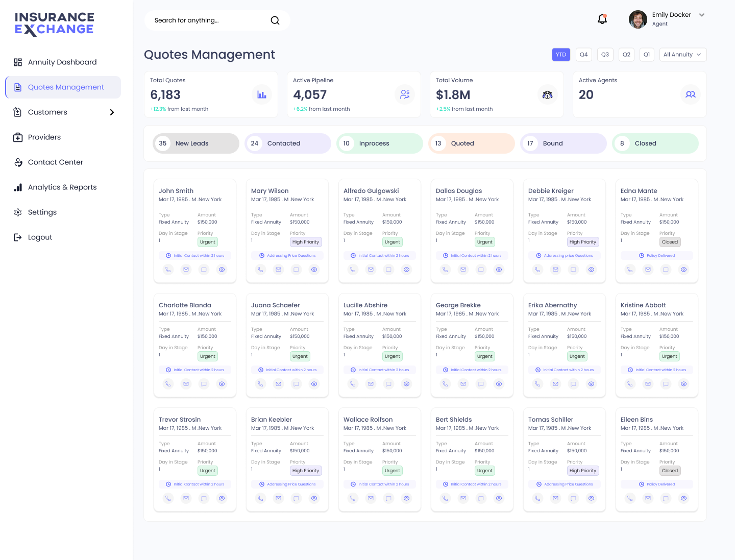Image resolution: width=735 pixels, height=560 pixels.
Task: Call Mary Wilson using phone icon
Action: click(260, 270)
